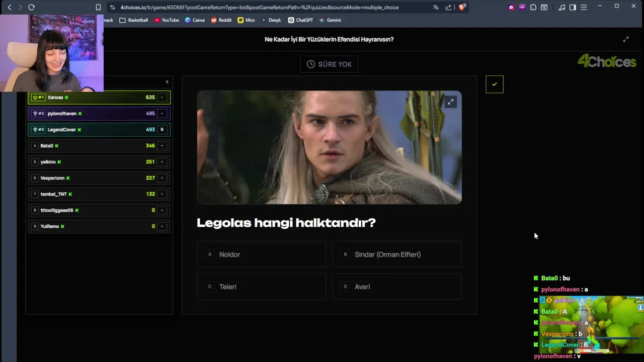Select player row tttoolliggaaa06
644x362 pixels.
99,210
